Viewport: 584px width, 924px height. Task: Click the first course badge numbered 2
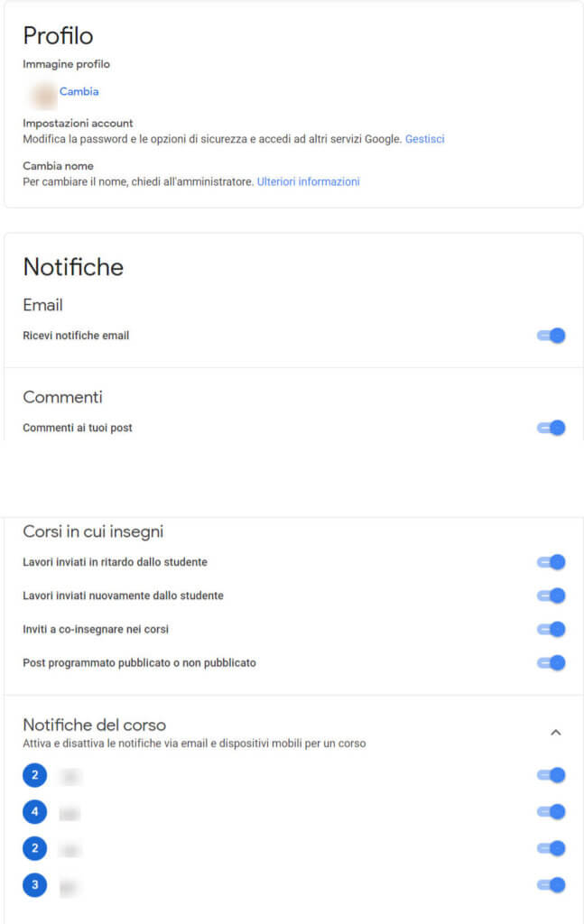[x=34, y=775]
